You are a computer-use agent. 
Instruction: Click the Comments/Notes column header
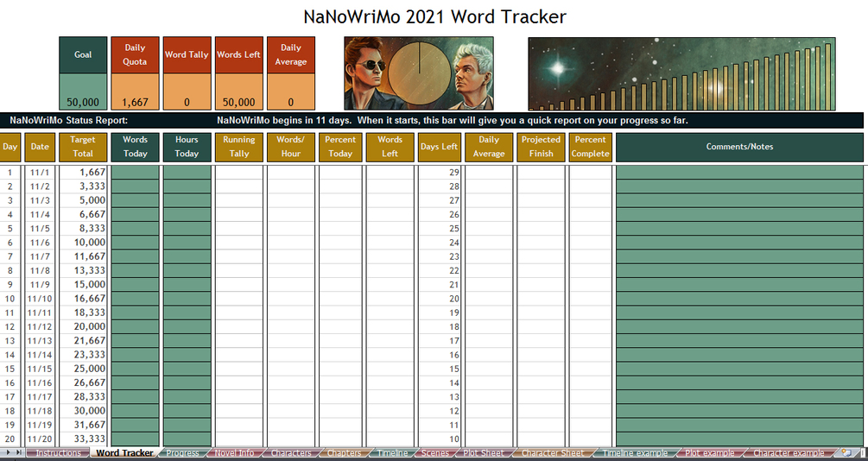pos(739,147)
